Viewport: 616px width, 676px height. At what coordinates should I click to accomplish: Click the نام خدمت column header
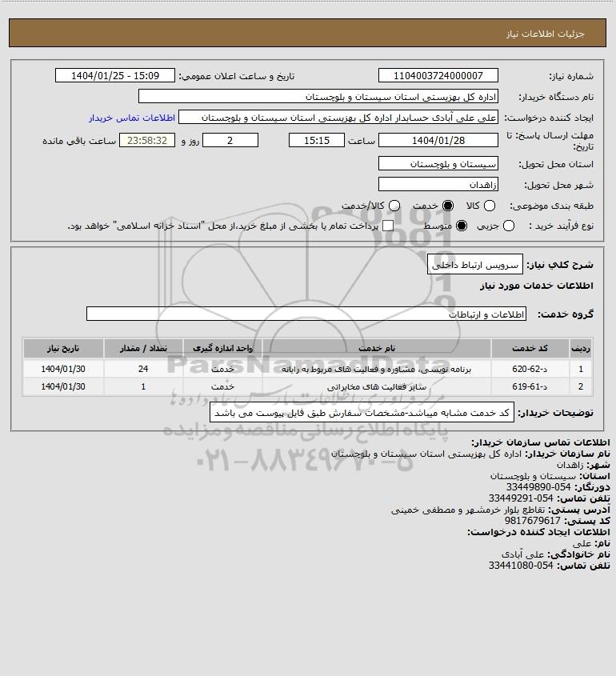click(x=377, y=348)
